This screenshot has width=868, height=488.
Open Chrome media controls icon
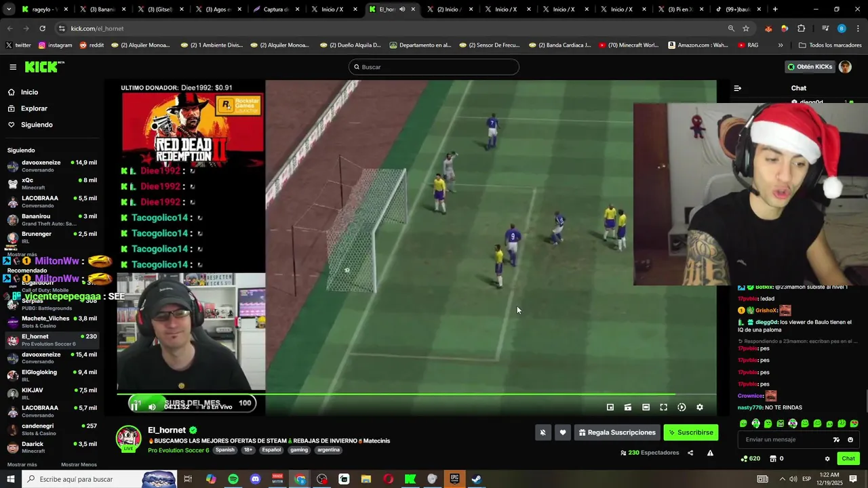point(825,28)
